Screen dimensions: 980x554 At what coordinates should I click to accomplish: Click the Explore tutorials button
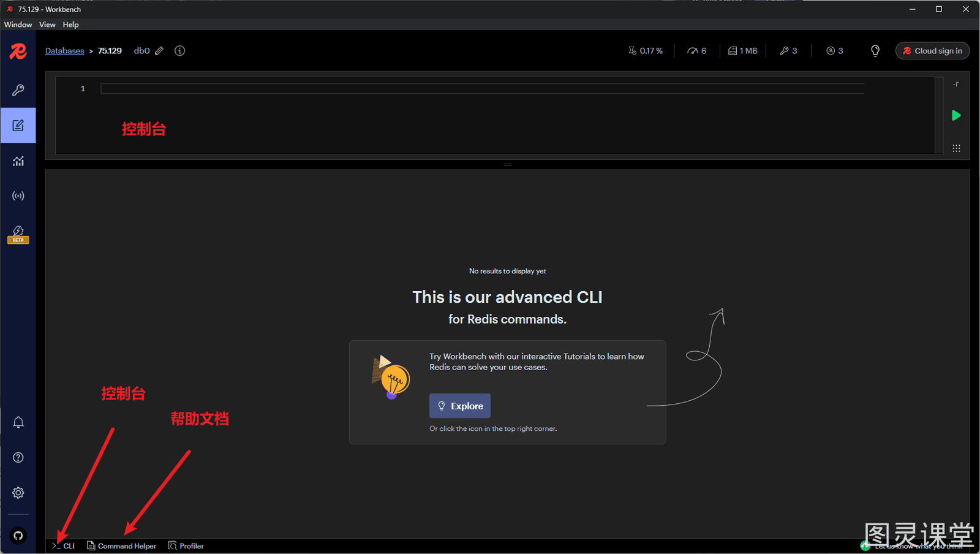coord(460,406)
